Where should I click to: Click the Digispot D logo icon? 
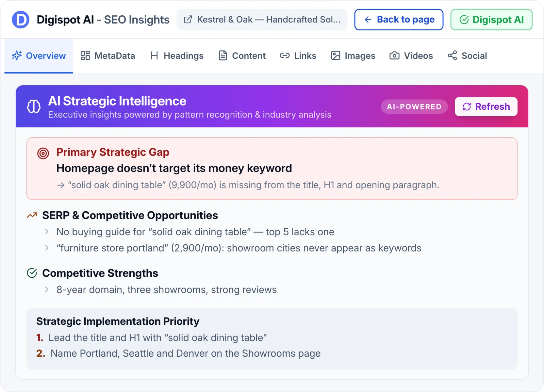click(21, 20)
